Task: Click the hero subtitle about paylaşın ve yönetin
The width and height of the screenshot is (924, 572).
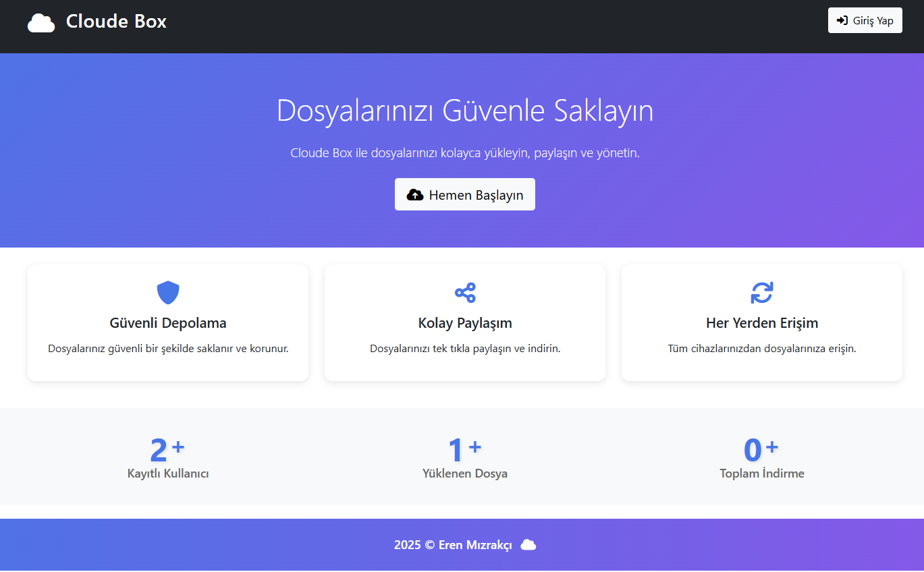Action: tap(464, 152)
